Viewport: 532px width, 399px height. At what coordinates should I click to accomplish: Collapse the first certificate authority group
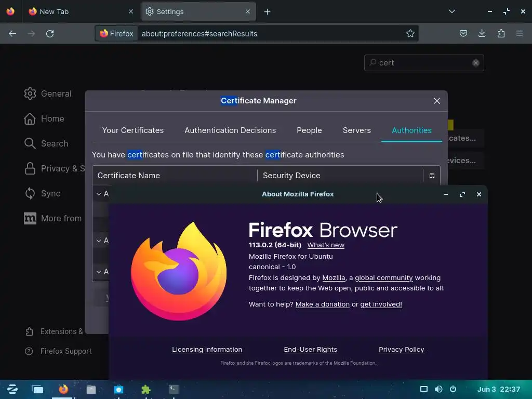click(99, 194)
